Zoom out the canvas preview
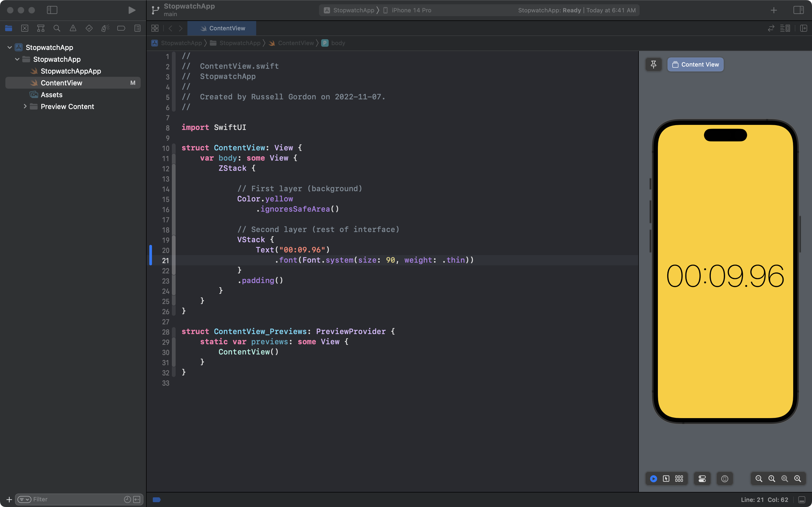The image size is (812, 507). (759, 479)
